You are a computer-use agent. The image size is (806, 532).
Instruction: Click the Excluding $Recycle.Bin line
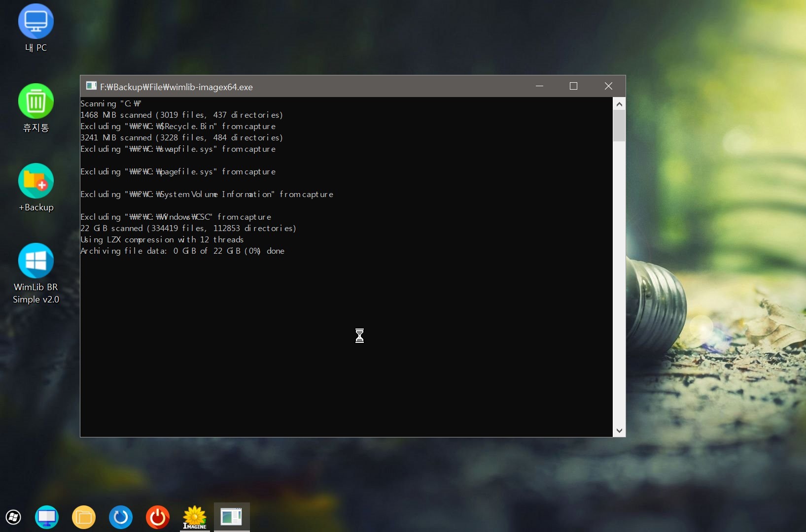click(x=178, y=126)
